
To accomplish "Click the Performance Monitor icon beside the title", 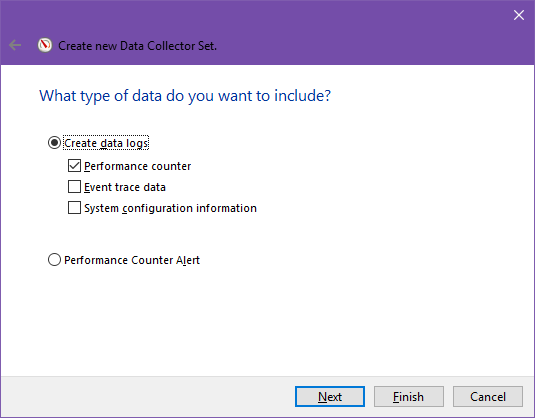I will coord(45,45).
